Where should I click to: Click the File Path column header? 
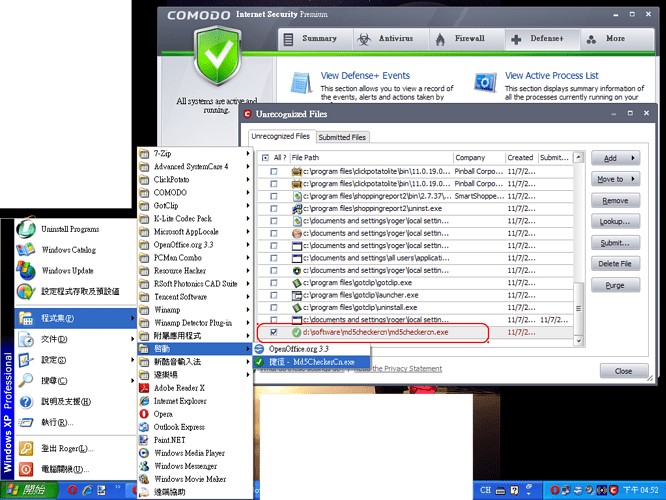click(x=372, y=158)
